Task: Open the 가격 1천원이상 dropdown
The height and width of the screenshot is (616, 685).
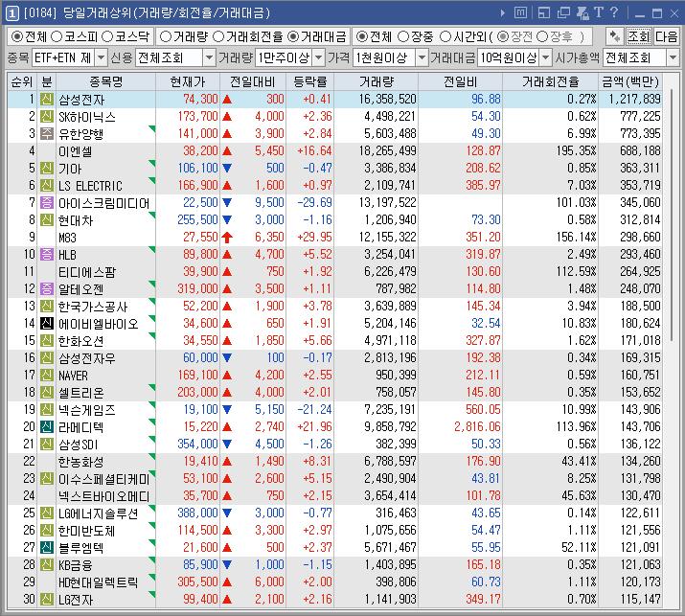Action: [422, 57]
